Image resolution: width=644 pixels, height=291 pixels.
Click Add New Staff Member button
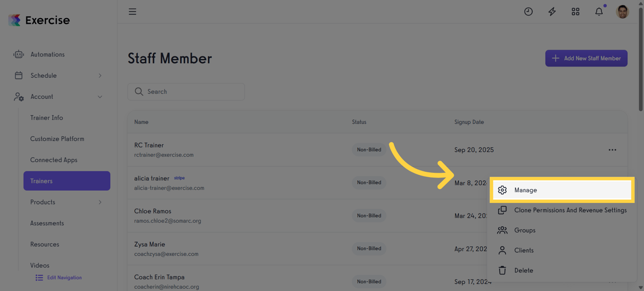[x=586, y=58]
